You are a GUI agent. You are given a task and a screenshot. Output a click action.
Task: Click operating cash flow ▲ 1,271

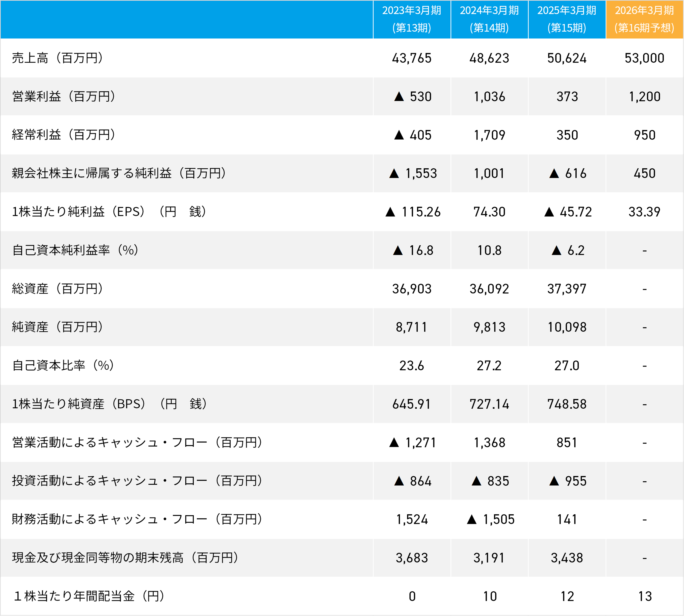tap(413, 443)
